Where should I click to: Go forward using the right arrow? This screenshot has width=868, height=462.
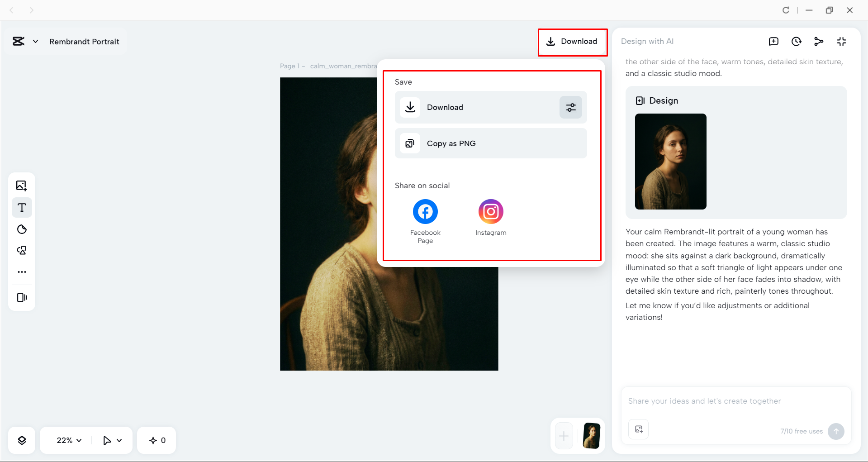coord(32,10)
